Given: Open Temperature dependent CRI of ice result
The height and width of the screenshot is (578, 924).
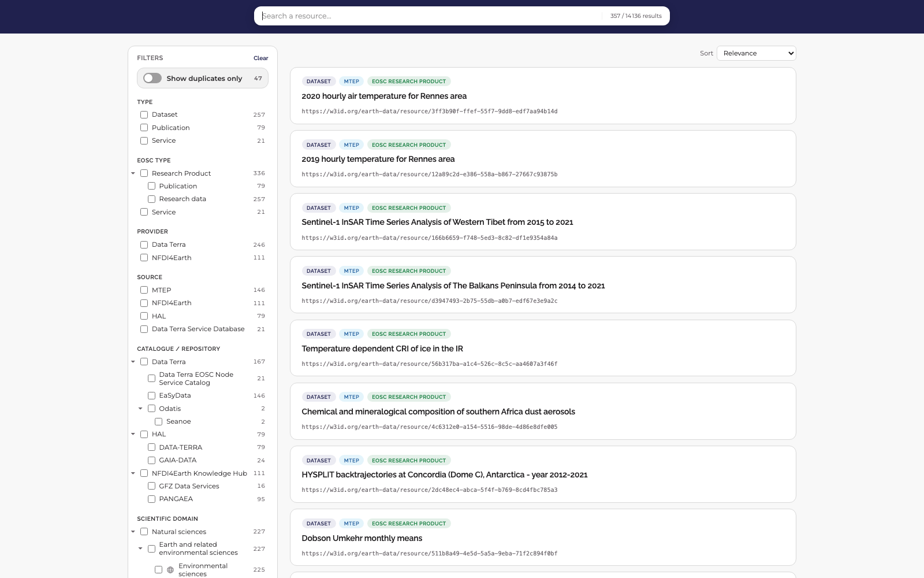Looking at the screenshot, I should point(382,349).
